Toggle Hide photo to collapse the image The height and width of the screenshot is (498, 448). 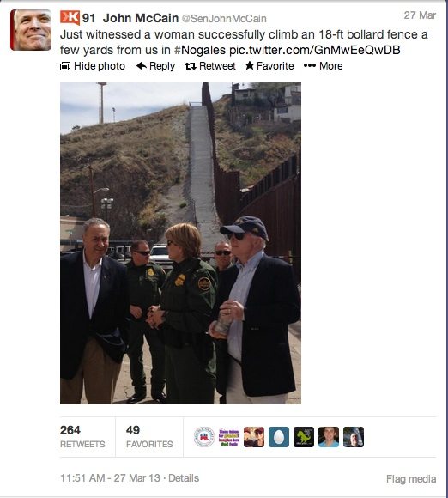93,66
